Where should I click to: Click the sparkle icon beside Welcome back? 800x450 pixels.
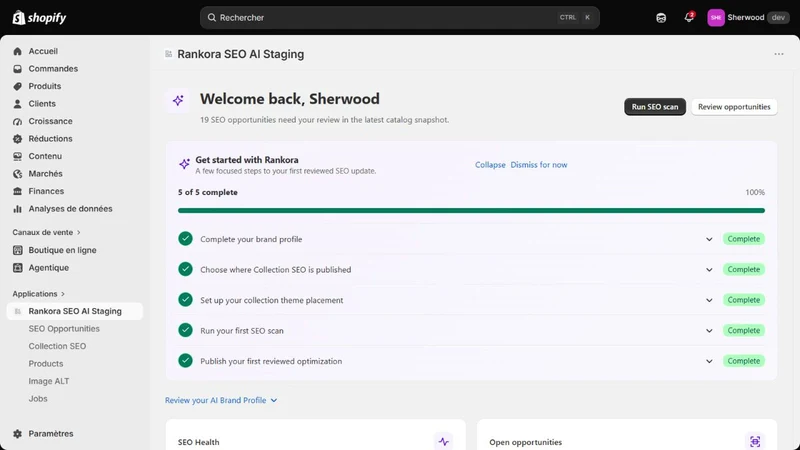[x=178, y=100]
